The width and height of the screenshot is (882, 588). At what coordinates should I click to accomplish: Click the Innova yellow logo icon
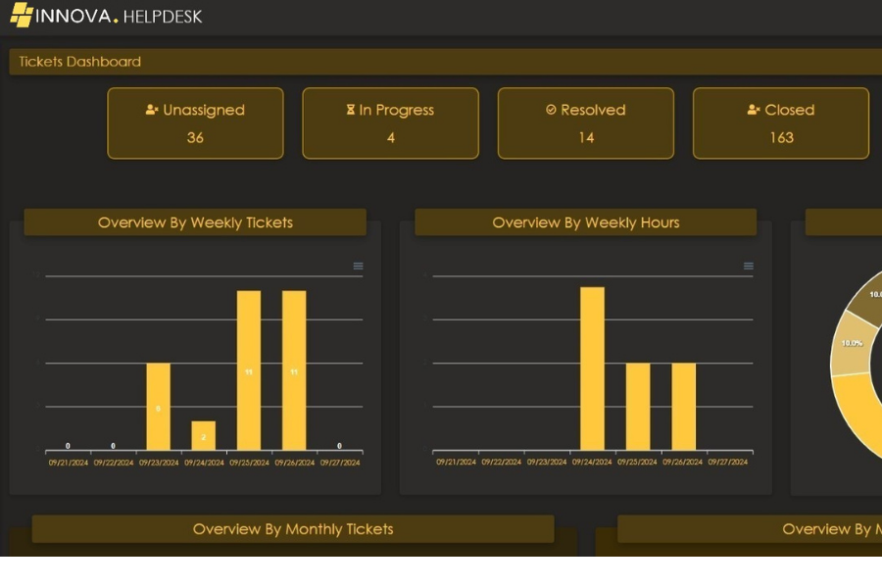tap(22, 15)
